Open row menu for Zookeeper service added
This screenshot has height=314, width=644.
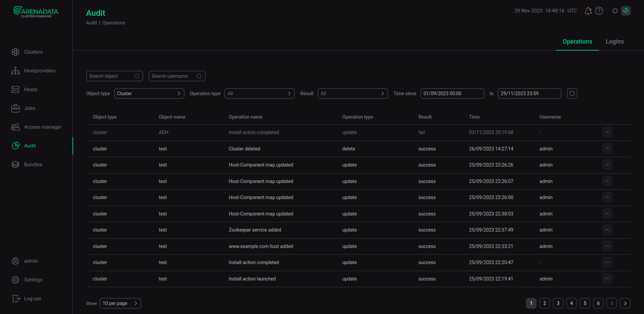(x=607, y=230)
